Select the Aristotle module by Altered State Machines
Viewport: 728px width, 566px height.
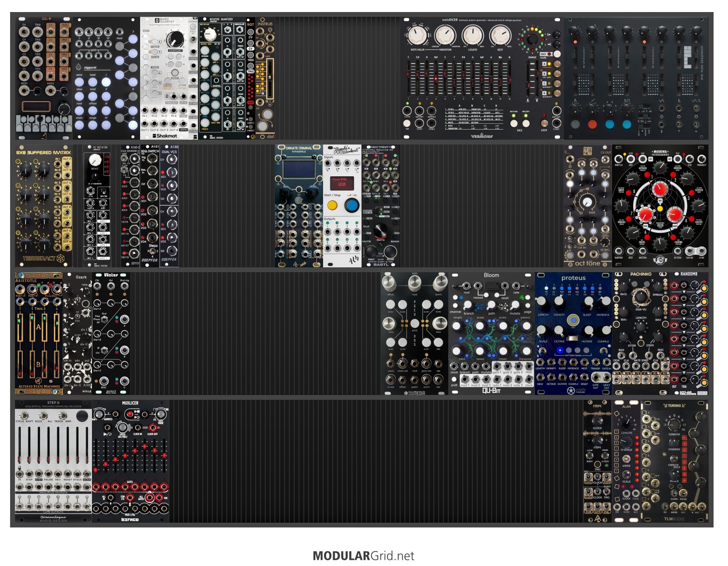pos(39,333)
